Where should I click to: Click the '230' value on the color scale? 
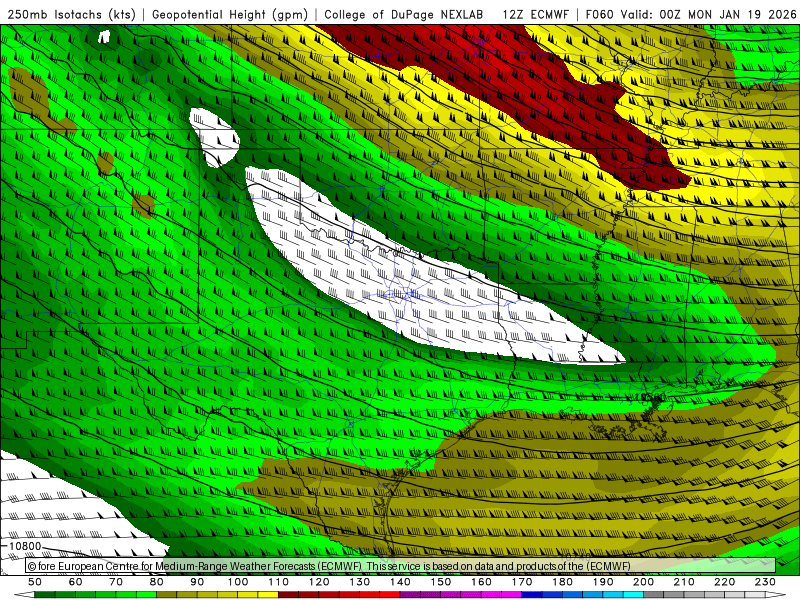(x=765, y=582)
